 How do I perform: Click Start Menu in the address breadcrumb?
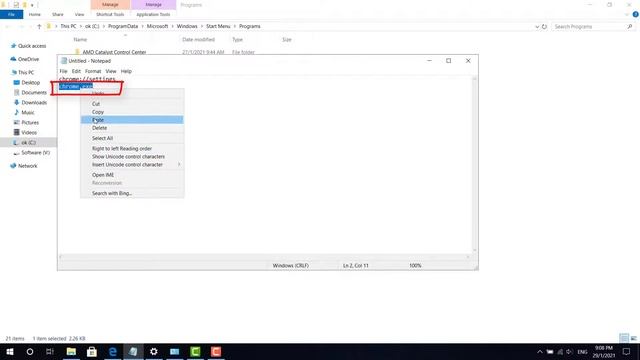(x=218, y=26)
